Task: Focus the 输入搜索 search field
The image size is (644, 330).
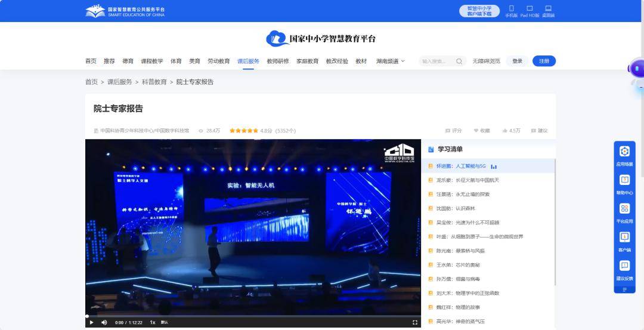Action: coord(436,61)
